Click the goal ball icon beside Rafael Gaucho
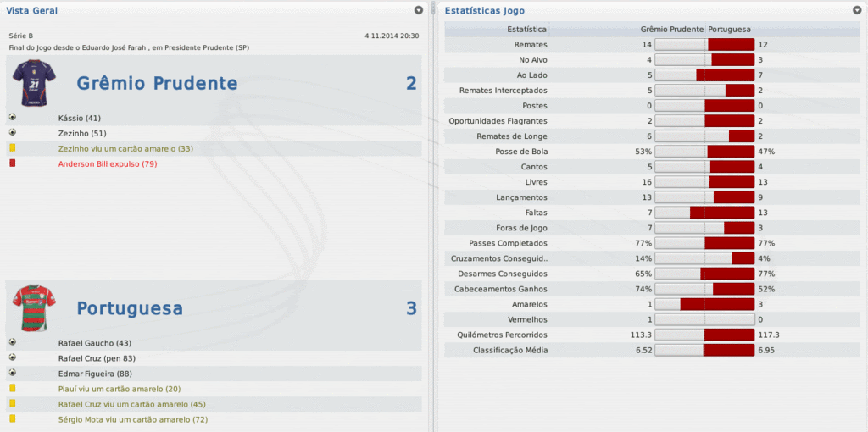 point(13,343)
